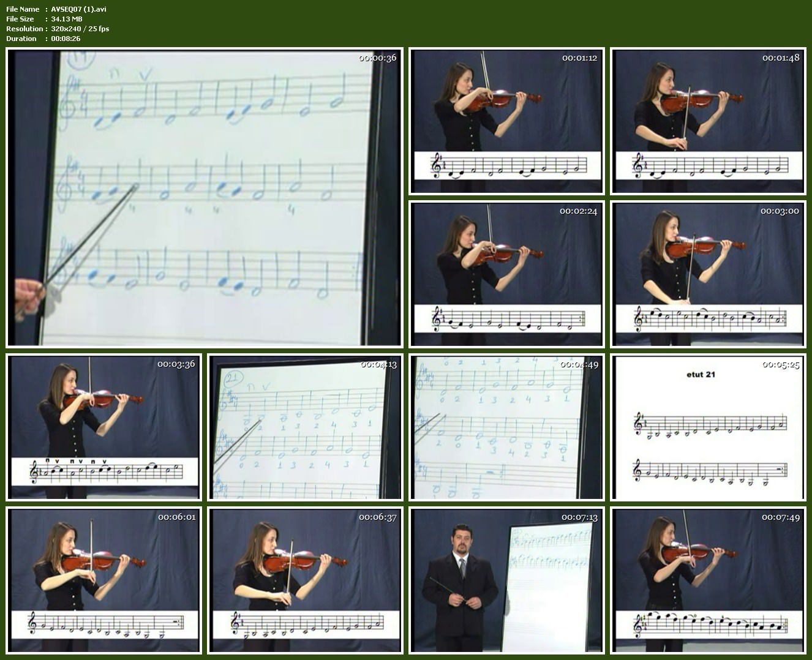Open the frame captured at 00:02:24
The width and height of the screenshot is (812, 660).
(506, 274)
